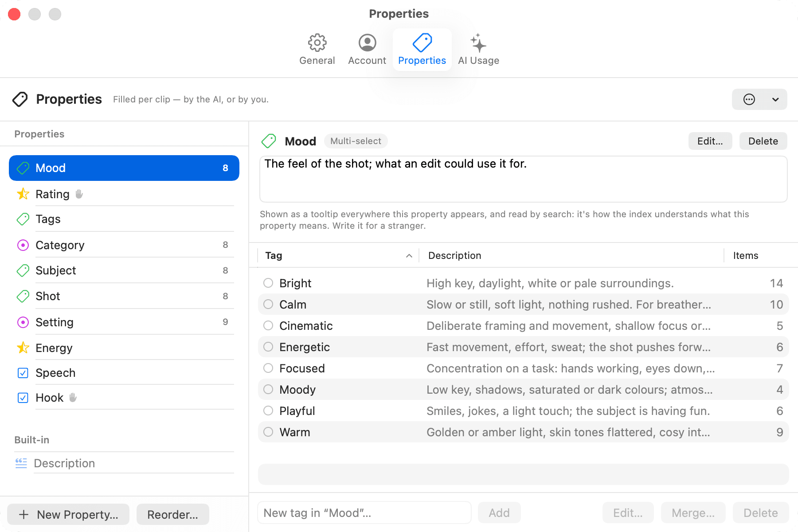This screenshot has height=532, width=798.
Task: Select the Warm tag radio circle
Action: coord(268,432)
